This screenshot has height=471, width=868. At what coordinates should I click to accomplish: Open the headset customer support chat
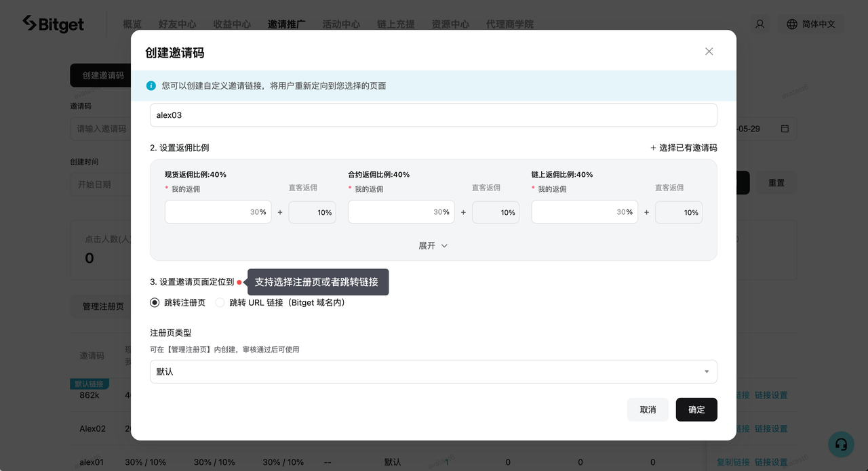click(841, 444)
